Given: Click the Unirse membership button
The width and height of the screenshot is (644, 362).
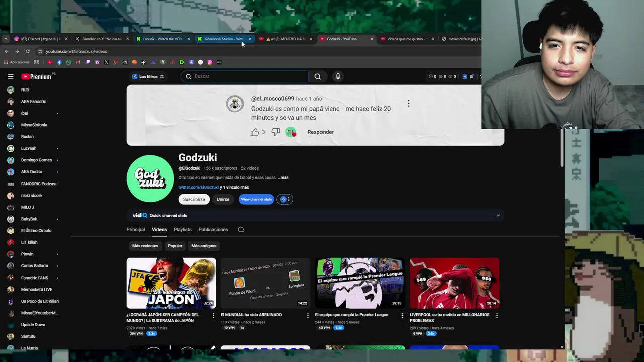Looking at the screenshot, I should click(x=223, y=199).
